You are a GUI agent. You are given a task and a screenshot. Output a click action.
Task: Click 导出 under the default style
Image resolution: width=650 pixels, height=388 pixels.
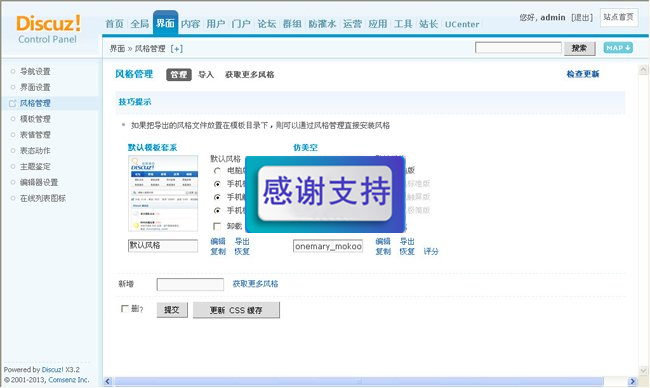242,241
